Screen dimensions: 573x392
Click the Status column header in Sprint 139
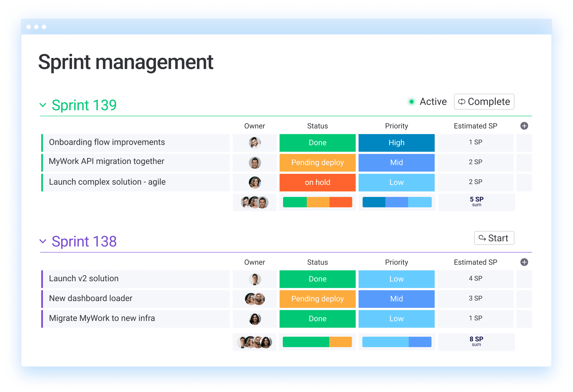pos(317,126)
